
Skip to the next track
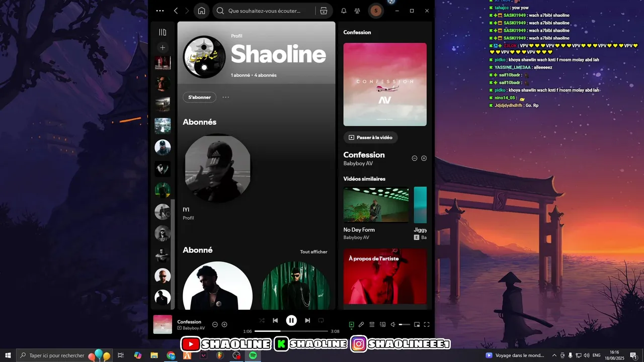307,320
